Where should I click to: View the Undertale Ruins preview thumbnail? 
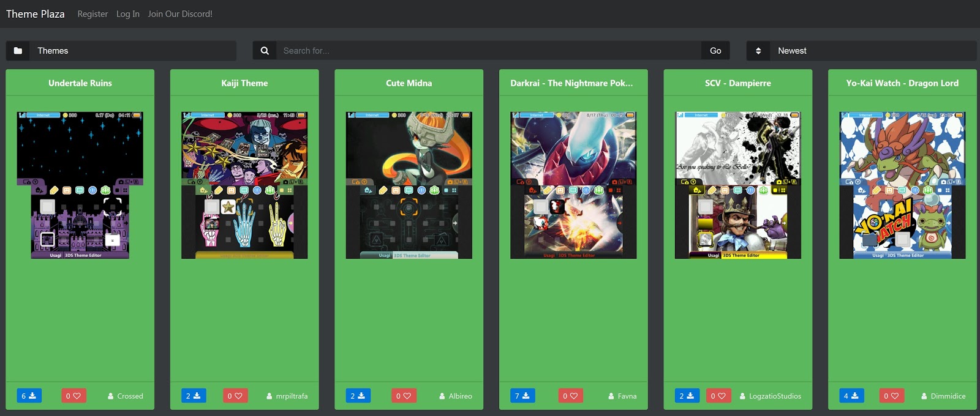point(80,185)
